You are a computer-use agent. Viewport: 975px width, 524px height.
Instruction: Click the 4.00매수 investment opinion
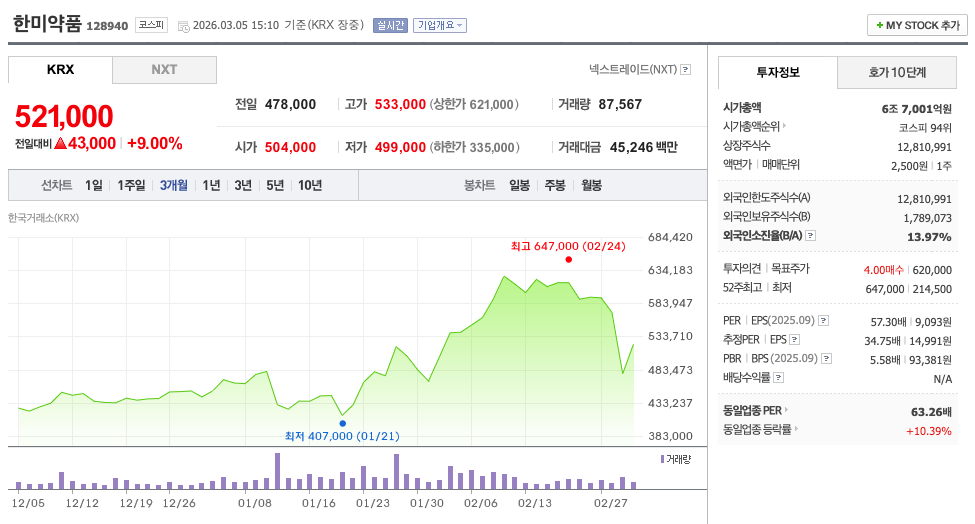click(x=884, y=270)
